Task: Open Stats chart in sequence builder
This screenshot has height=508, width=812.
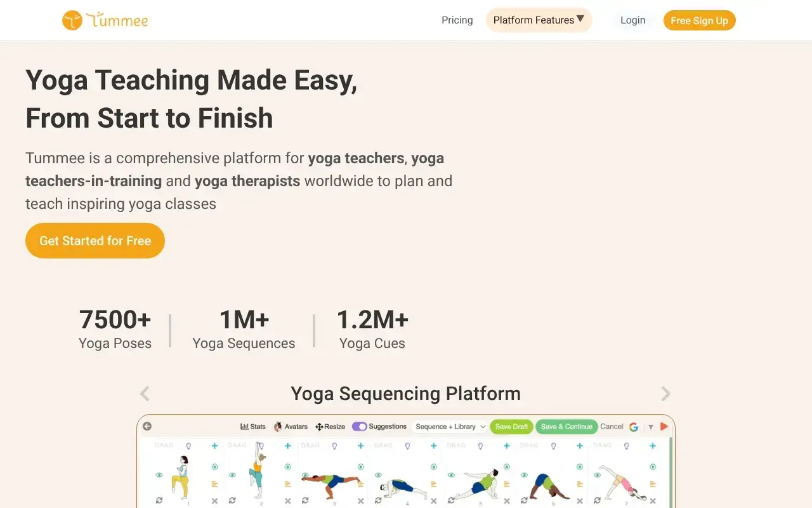Action: coord(253,427)
